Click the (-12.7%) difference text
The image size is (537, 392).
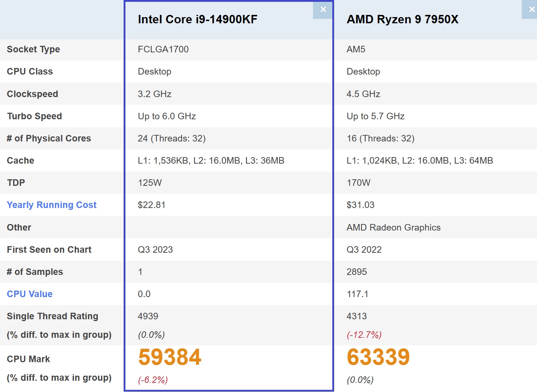[364, 335]
